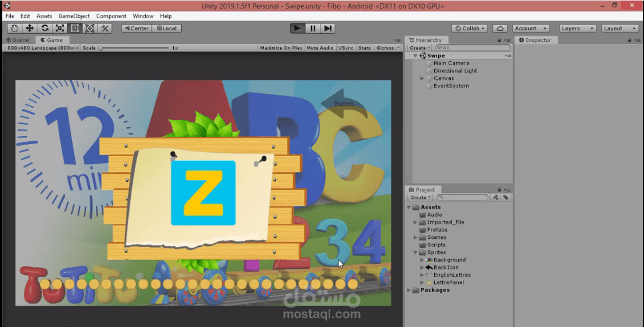Viewport: 644px width, 327px height.
Task: Click the Prefabs folder icon
Action: 423,230
